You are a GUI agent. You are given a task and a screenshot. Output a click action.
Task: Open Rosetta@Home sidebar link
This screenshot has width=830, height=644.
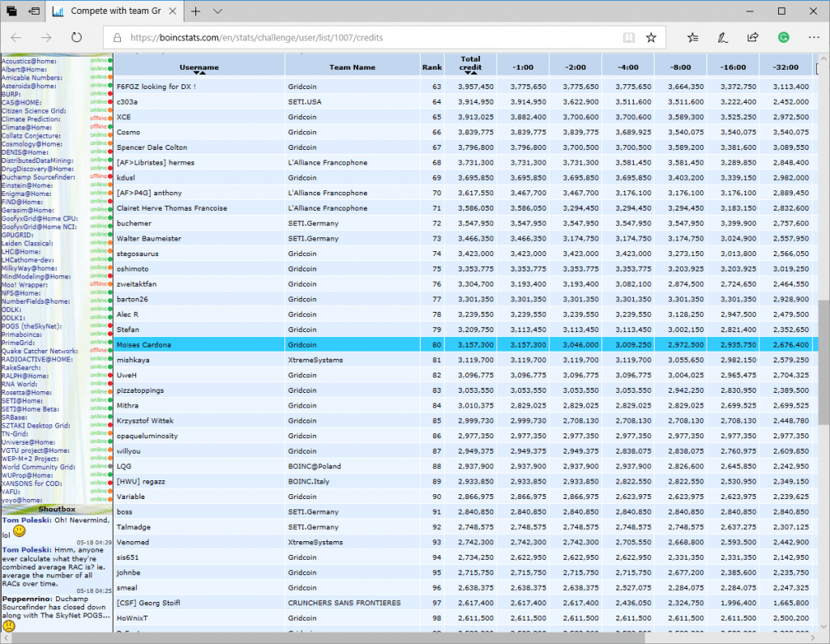(27, 393)
